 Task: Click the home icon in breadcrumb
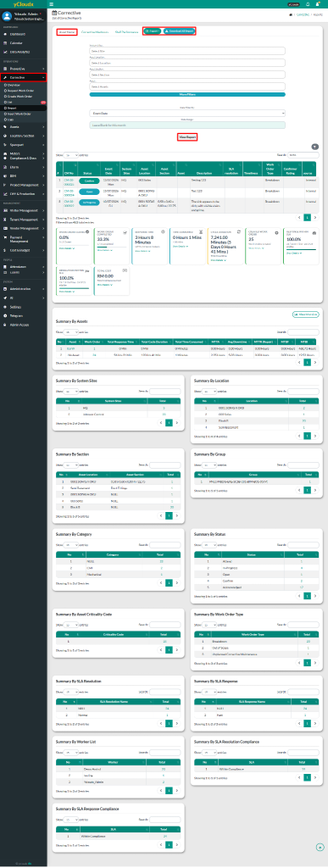click(291, 15)
